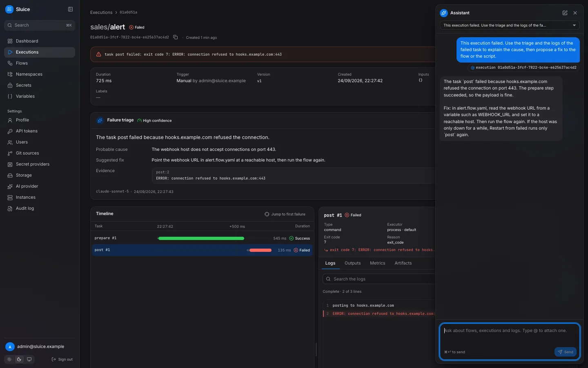Viewport: 588px width, 368px height.
Task: Click the ERROR connection refused log line
Action: click(379, 314)
